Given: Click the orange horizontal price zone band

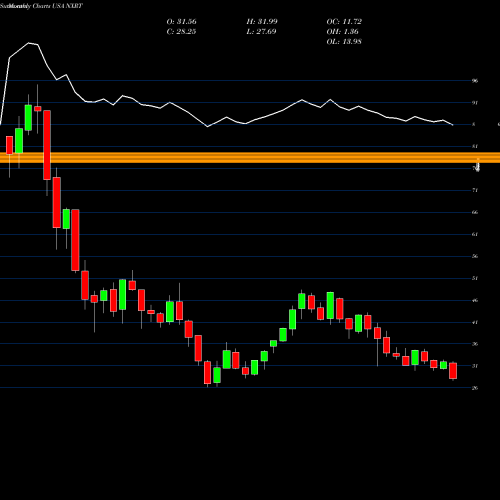Looking at the screenshot, I should [250, 158].
